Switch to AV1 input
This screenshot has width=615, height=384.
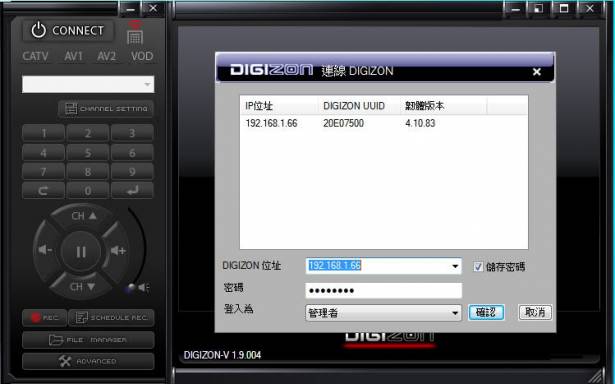[74, 56]
